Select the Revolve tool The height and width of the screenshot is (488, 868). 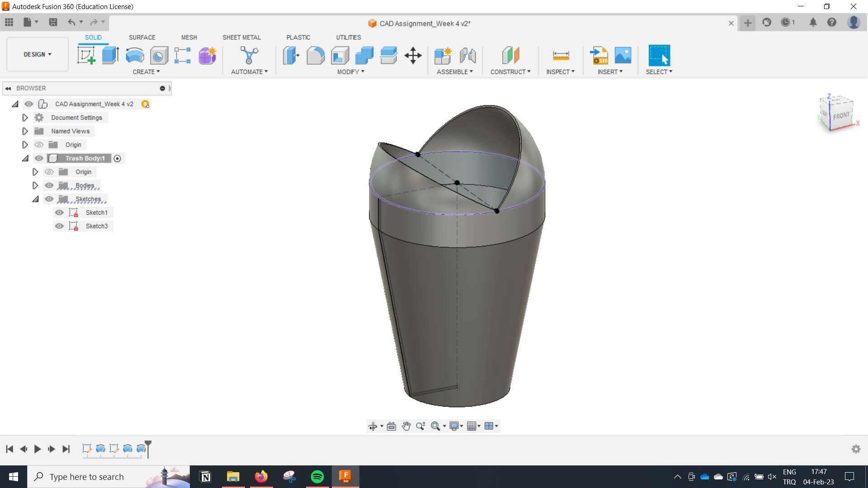135,56
